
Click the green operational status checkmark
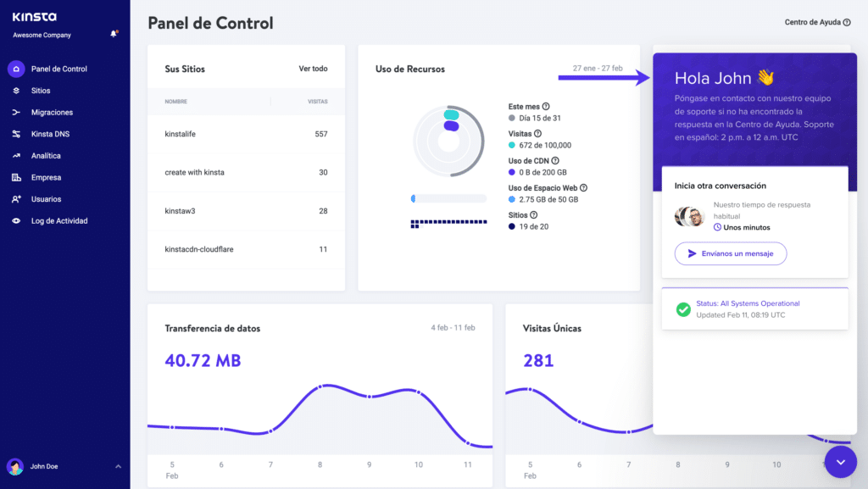[x=683, y=309]
